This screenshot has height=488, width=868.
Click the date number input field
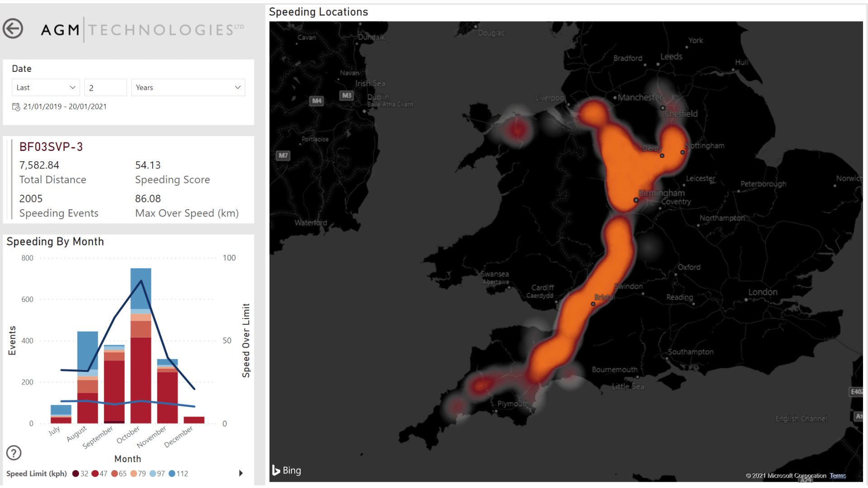[105, 88]
